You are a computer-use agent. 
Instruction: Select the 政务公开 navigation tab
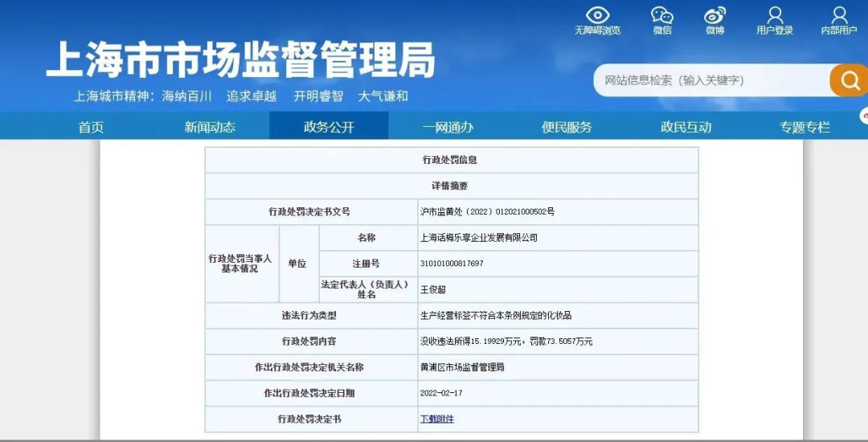click(x=329, y=127)
